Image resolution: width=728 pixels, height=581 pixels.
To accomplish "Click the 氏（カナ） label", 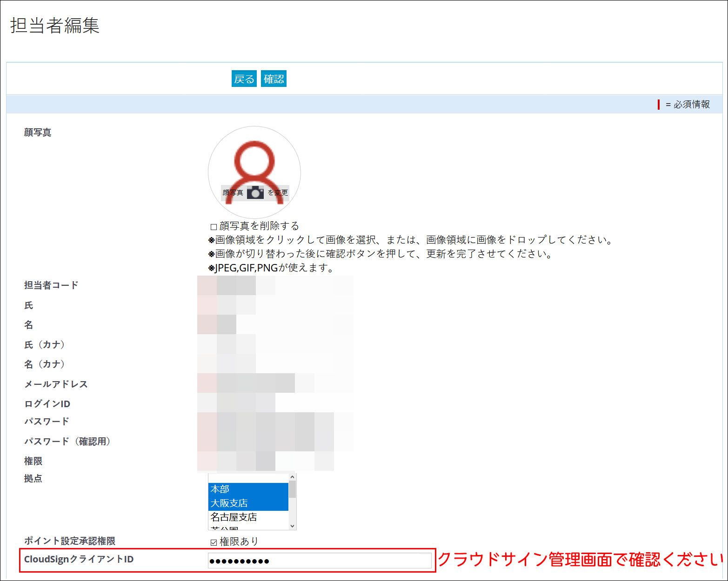I will 45,344.
